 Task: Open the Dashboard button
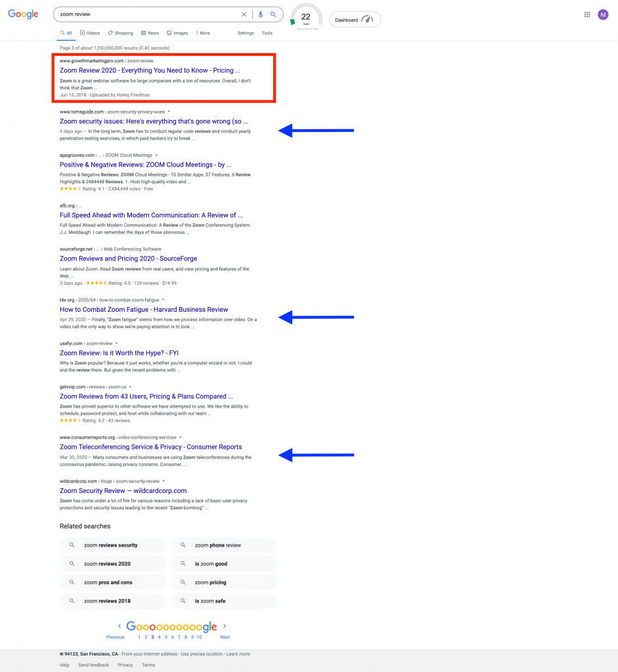click(x=355, y=19)
